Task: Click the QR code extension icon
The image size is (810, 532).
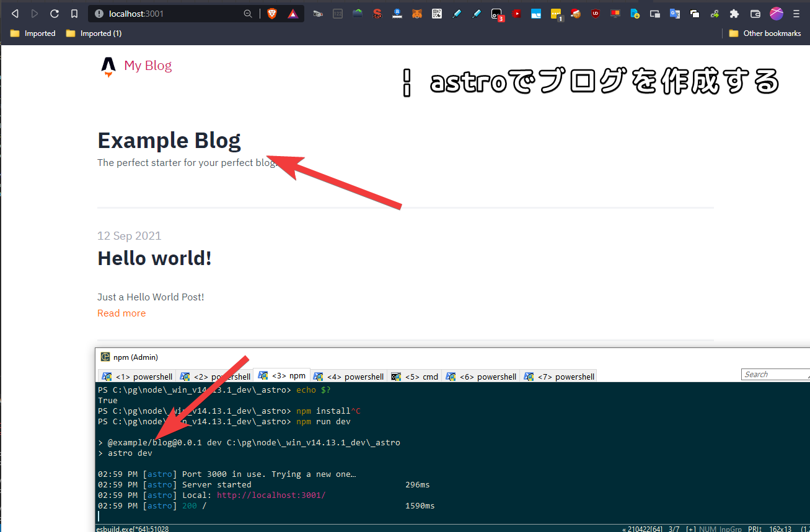Action: [437, 14]
